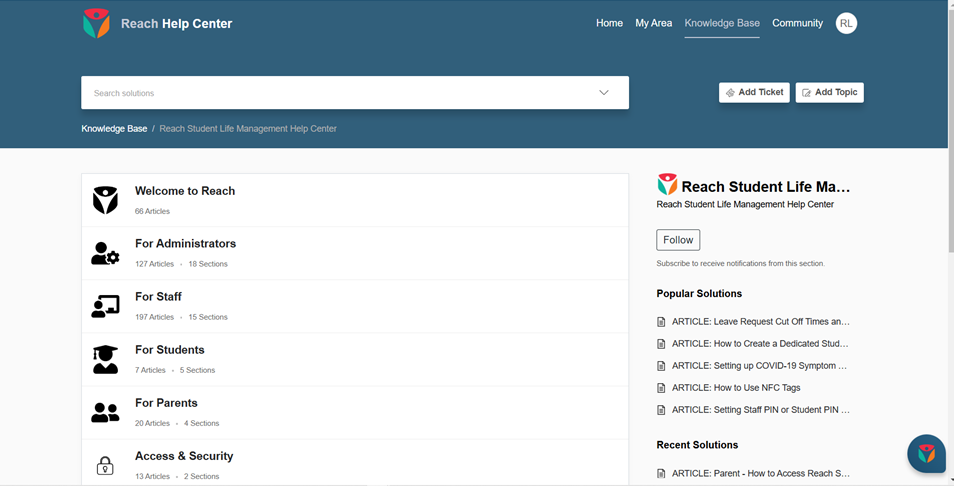Click the Access & Security padlock icon
The width and height of the screenshot is (954, 486).
pyautogui.click(x=105, y=466)
